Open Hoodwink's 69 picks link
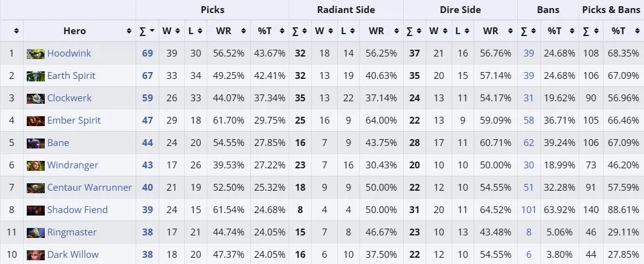This screenshot has height=264, width=644. [x=147, y=53]
